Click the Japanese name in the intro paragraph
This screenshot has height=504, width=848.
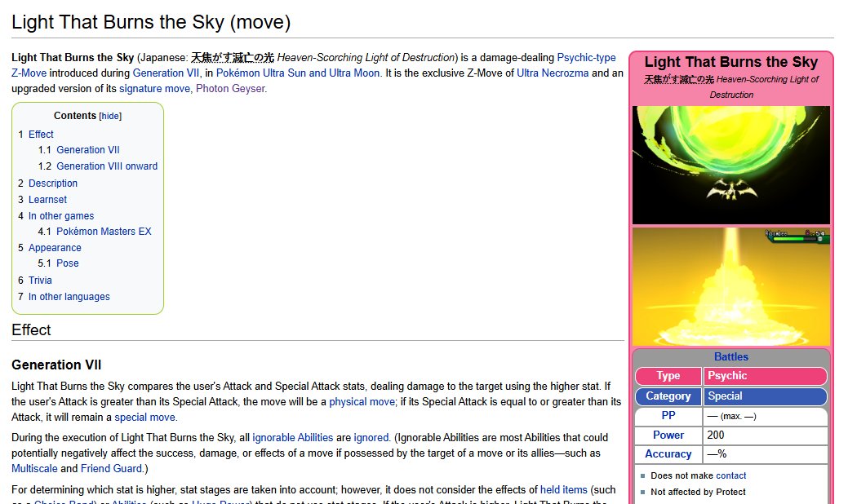(233, 57)
